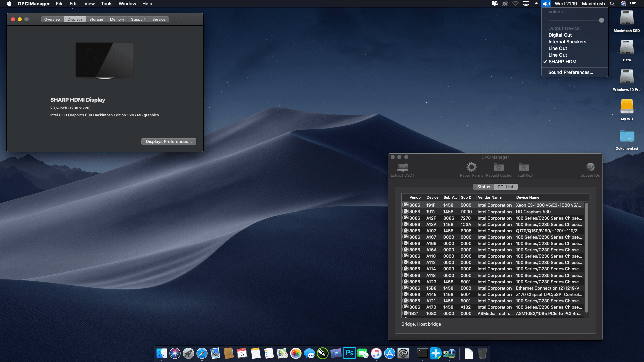Click the Spotlight search icon in menu bar
The image size is (644, 362).
612,4
